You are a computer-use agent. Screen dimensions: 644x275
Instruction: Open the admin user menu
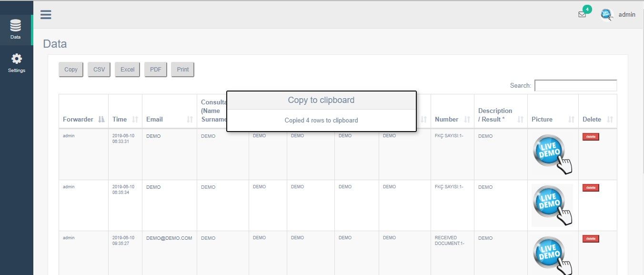tap(627, 15)
